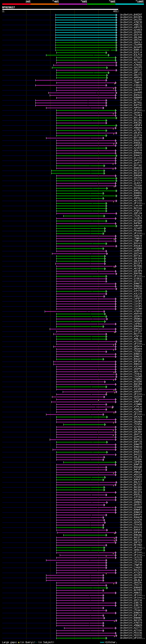Open the UniRef100_P83332 entry

coord(131,635)
